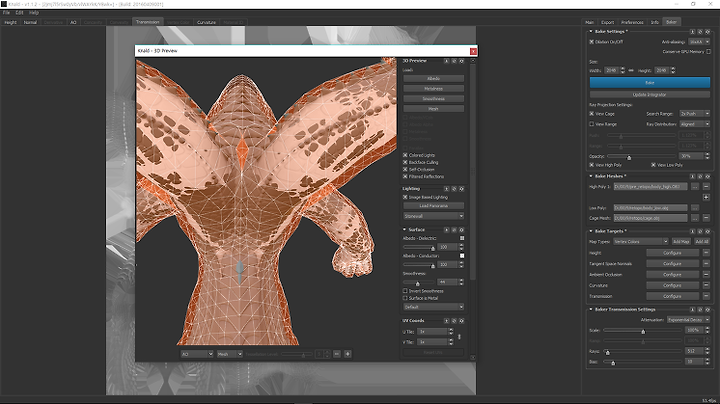Screen dimensions: 720x404
Task: Click the Load Panorama button
Action: click(433, 206)
